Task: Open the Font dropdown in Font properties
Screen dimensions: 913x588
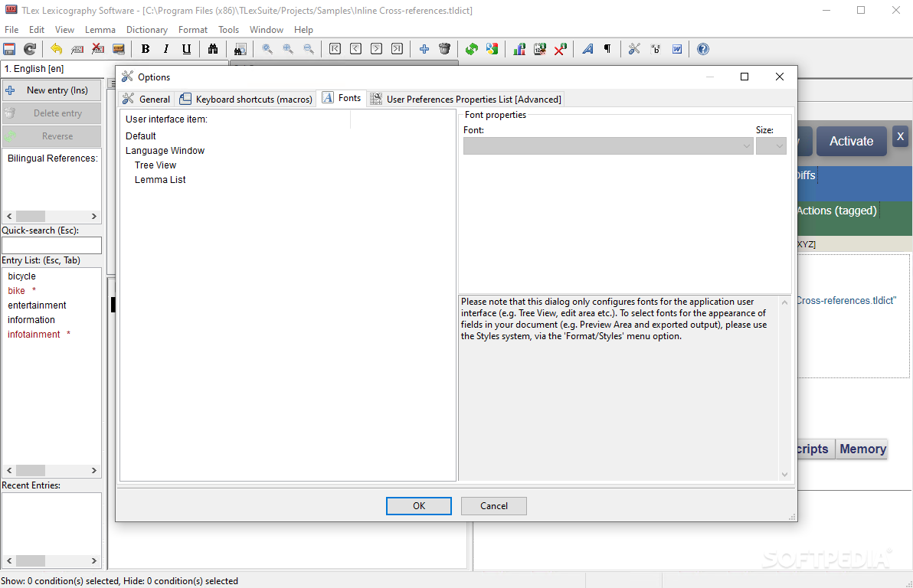Action: [608, 145]
